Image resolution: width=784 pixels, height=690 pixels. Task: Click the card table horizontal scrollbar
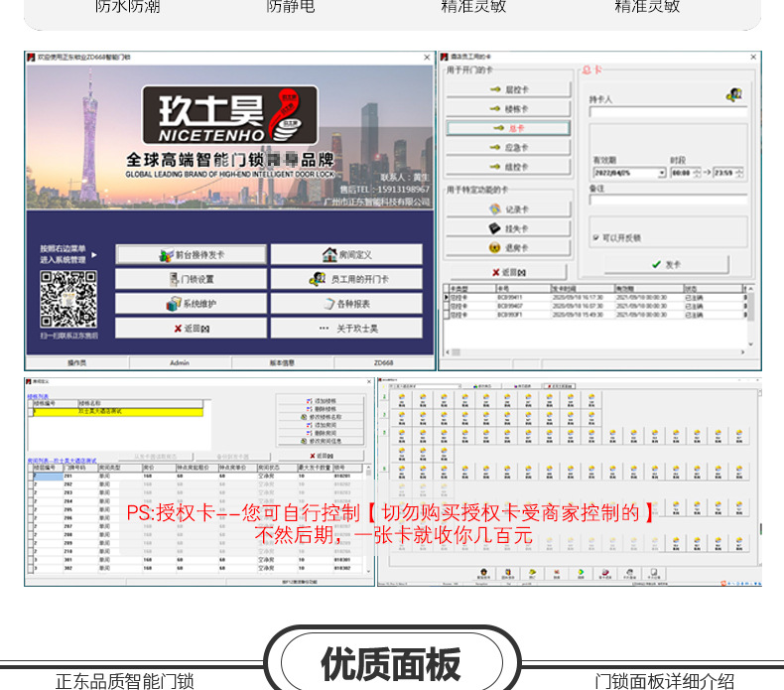595,352
